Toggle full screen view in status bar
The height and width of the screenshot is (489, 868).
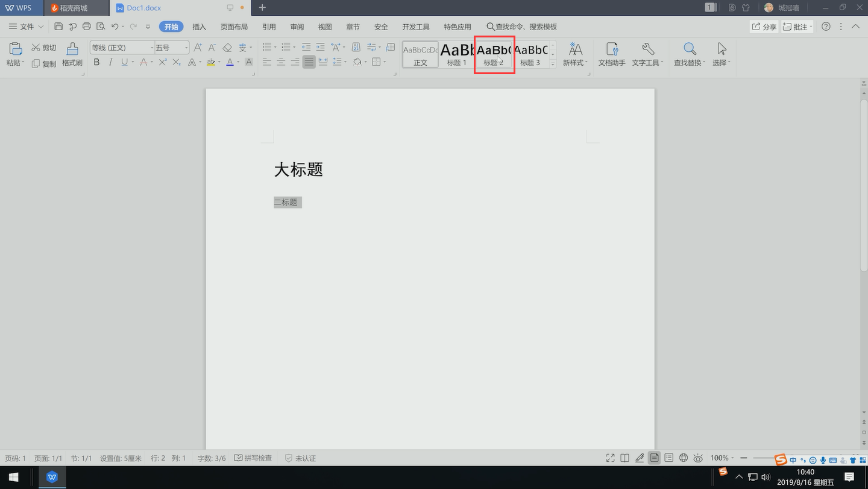point(610,458)
